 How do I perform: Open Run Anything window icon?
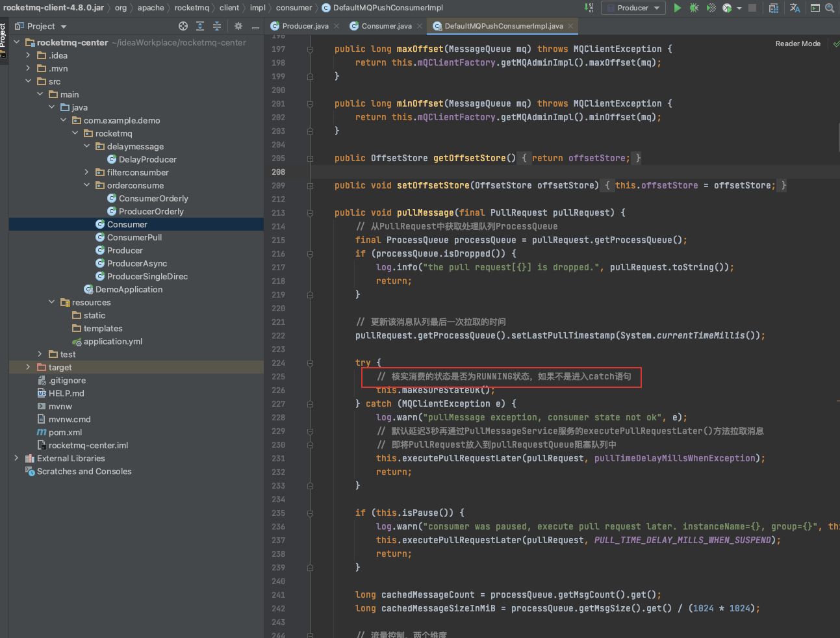click(x=815, y=8)
